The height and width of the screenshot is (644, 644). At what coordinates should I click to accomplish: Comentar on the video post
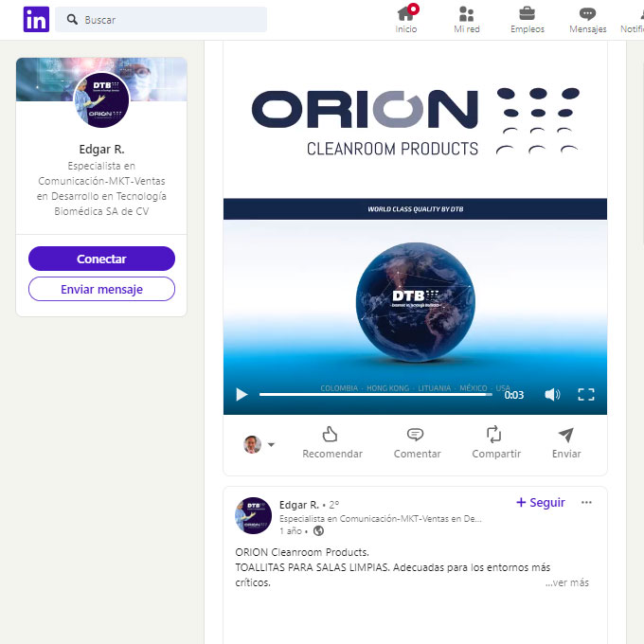(x=417, y=442)
